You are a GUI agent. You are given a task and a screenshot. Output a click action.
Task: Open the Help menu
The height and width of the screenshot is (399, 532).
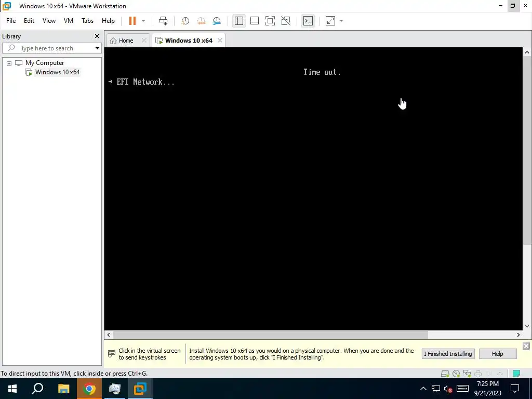(x=108, y=21)
